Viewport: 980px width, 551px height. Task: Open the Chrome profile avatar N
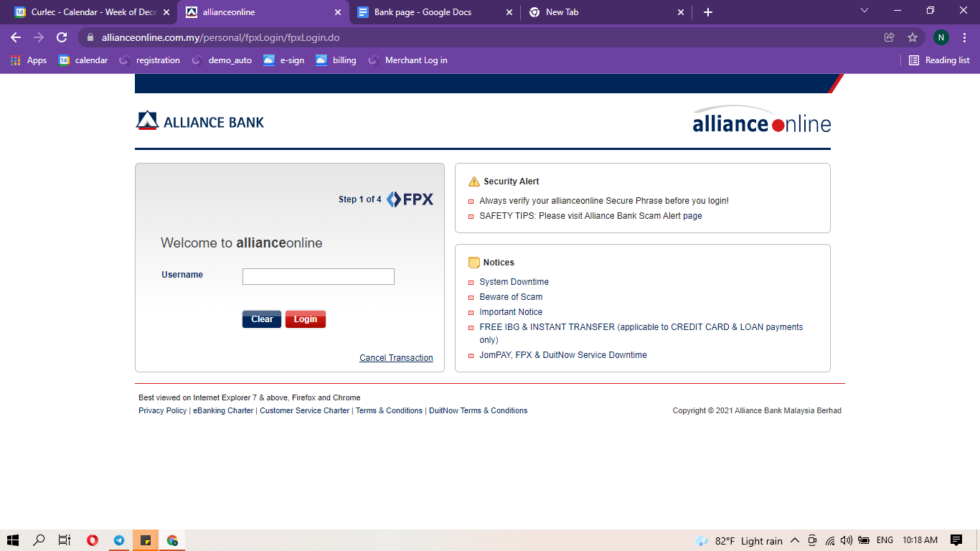(941, 37)
